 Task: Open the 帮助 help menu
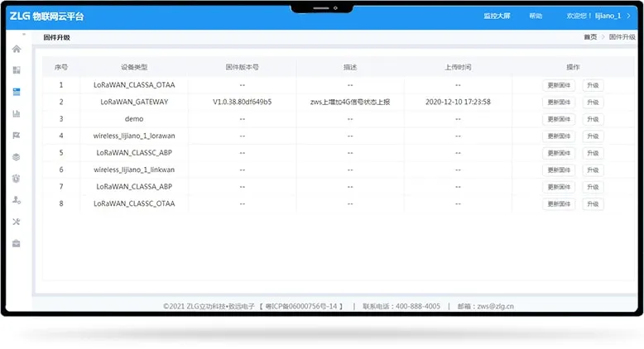click(536, 17)
